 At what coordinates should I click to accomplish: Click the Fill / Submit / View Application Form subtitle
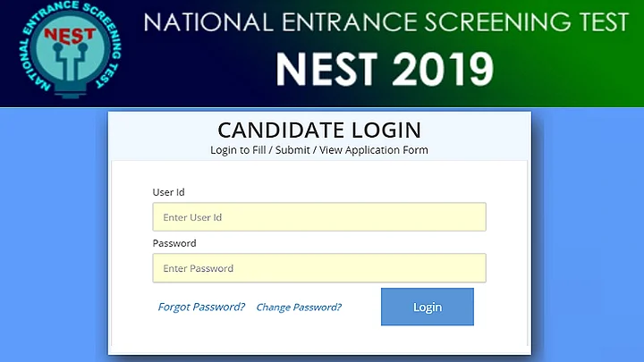pos(319,150)
